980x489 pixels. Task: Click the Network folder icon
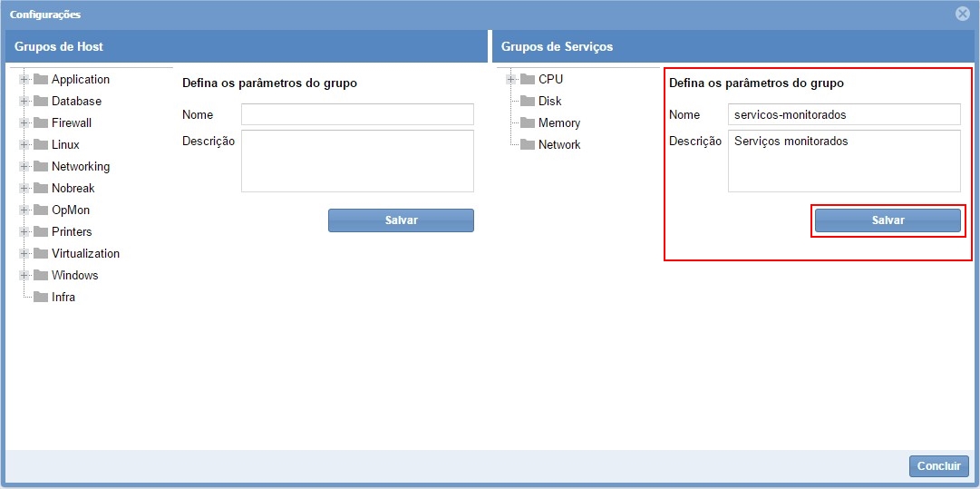click(528, 144)
